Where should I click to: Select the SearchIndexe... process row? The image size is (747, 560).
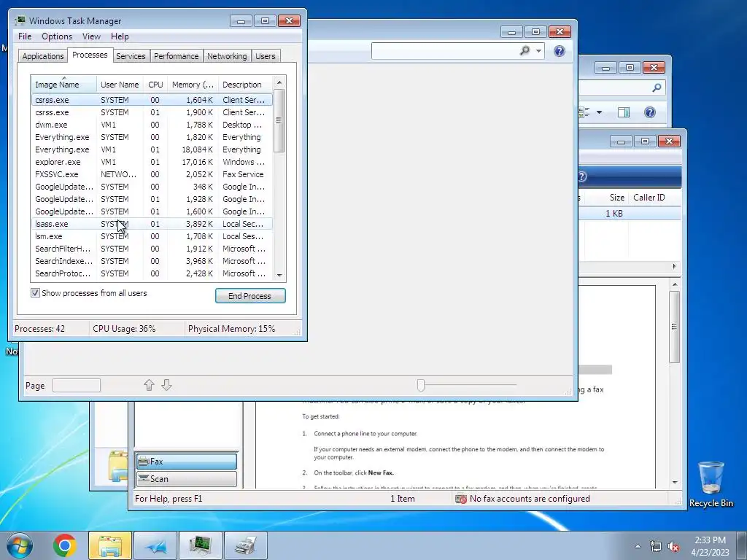coord(152,261)
